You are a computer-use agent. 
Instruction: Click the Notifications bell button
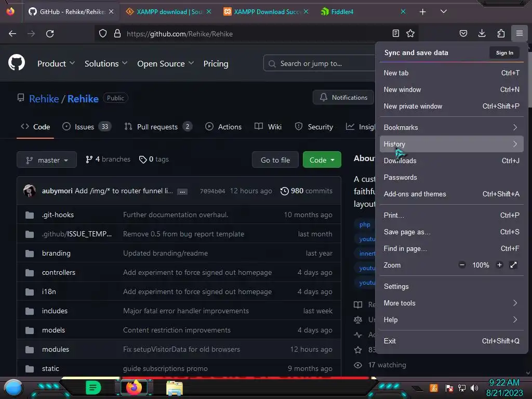(x=343, y=97)
